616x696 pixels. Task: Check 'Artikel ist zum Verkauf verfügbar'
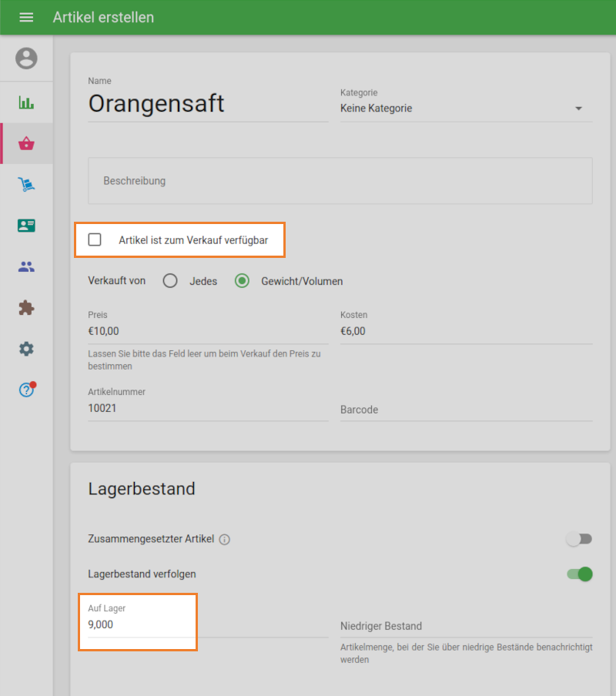[95, 240]
